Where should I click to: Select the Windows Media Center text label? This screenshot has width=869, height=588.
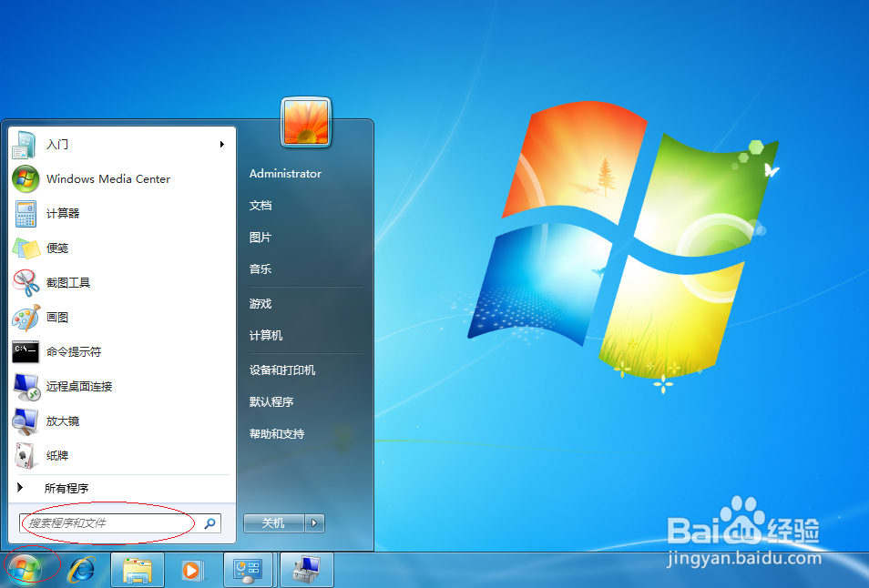108,178
